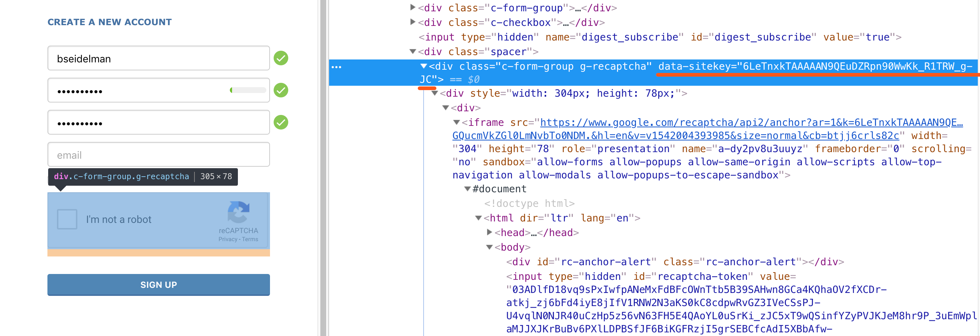
Task: Select the digest_subscribe hidden input line
Action: pos(660,37)
